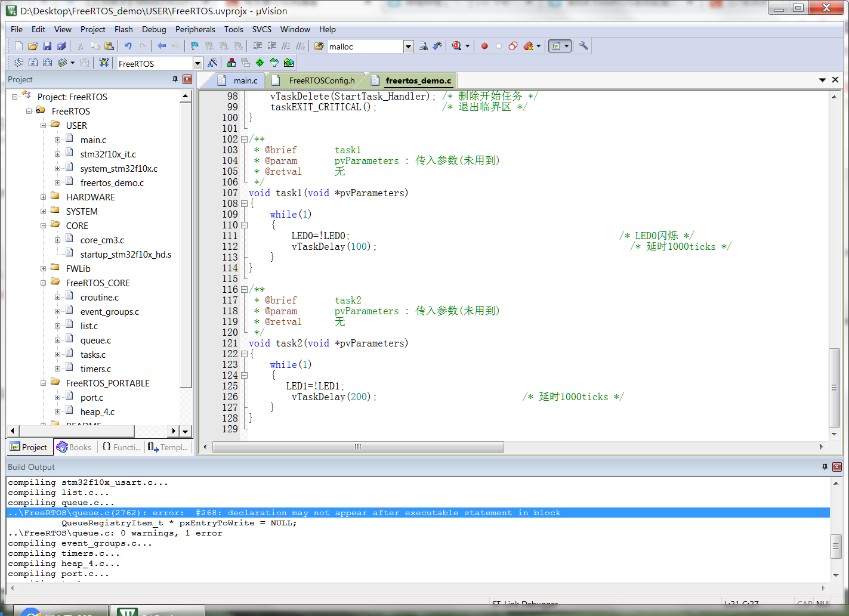Viewport: 849px width, 616px height.
Task: Open Find in Files with the folder-binoculars icon
Action: point(319,46)
